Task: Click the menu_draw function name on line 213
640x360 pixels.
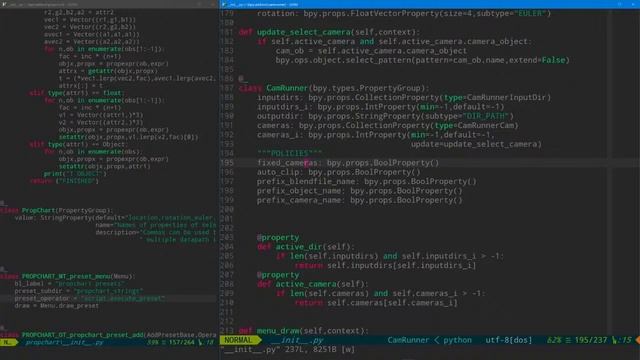Action: tap(278, 331)
